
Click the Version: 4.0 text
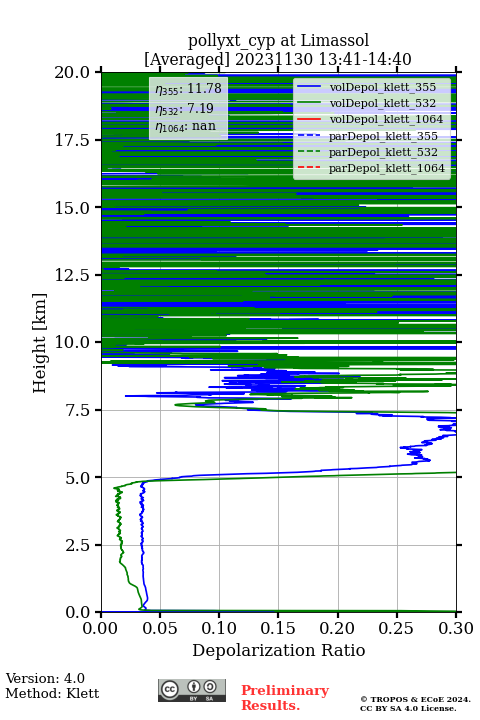[45, 678]
